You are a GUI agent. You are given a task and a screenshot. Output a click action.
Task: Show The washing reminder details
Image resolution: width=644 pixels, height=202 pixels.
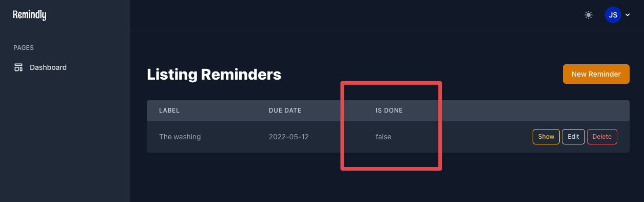547,137
